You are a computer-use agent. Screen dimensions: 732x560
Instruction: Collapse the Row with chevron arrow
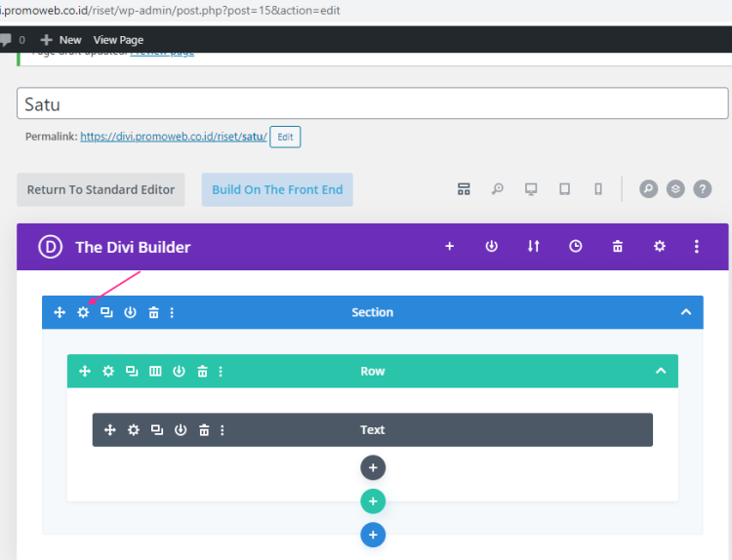point(661,371)
